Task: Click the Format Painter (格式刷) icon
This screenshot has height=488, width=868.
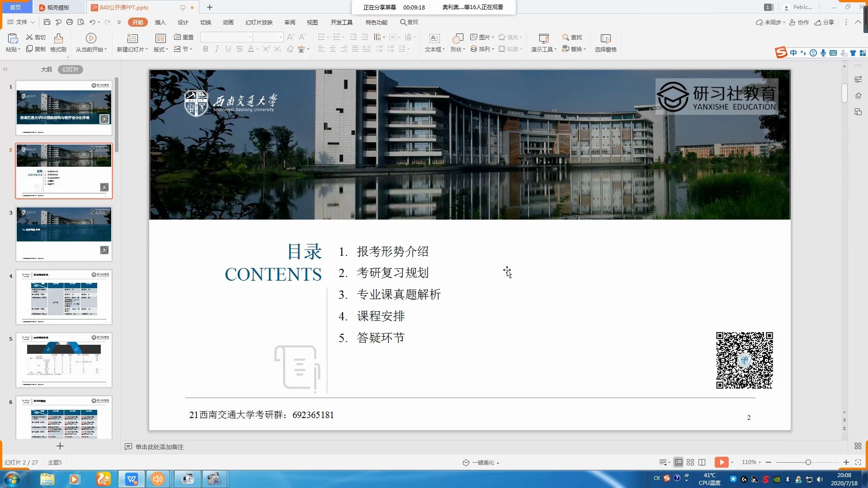Action: (58, 38)
